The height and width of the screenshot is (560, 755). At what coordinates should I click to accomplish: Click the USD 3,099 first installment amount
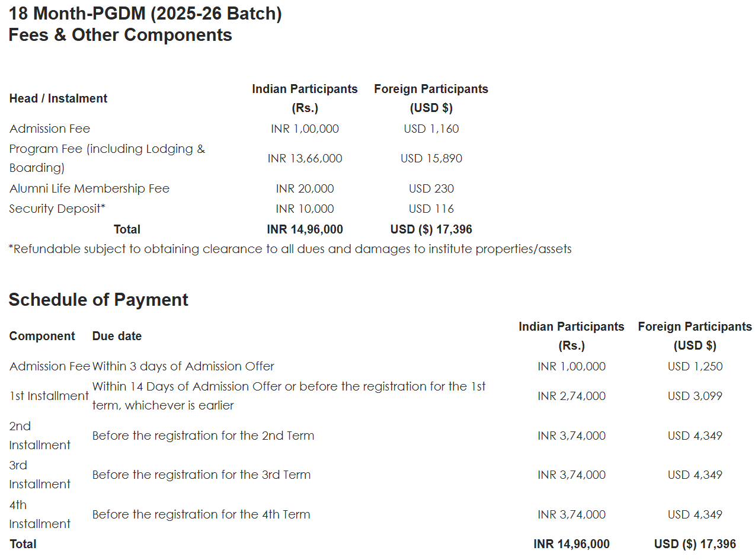[695, 396]
